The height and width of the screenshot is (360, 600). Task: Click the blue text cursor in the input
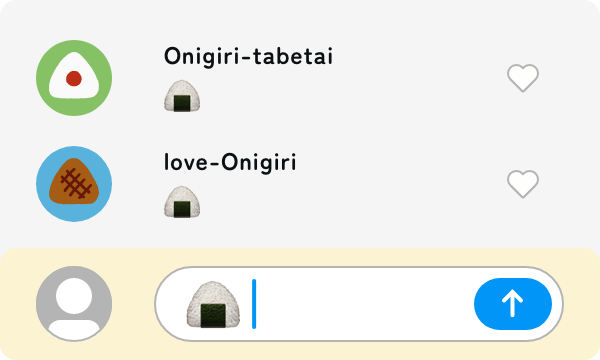point(254,304)
